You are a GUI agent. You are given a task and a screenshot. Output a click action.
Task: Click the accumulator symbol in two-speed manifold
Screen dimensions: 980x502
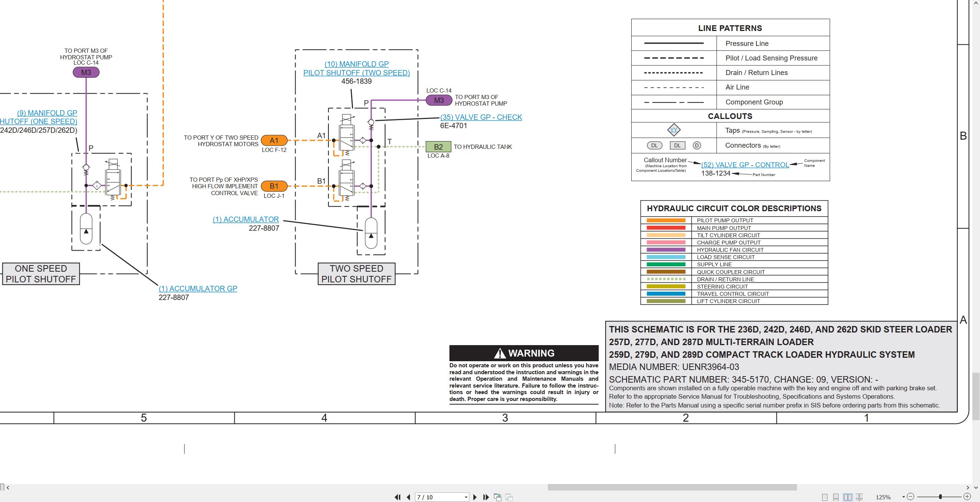(x=371, y=233)
